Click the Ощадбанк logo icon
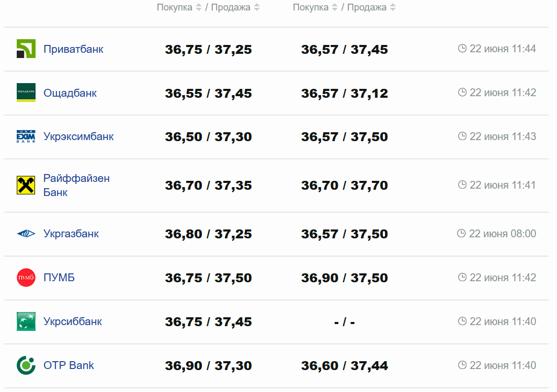 click(x=26, y=93)
